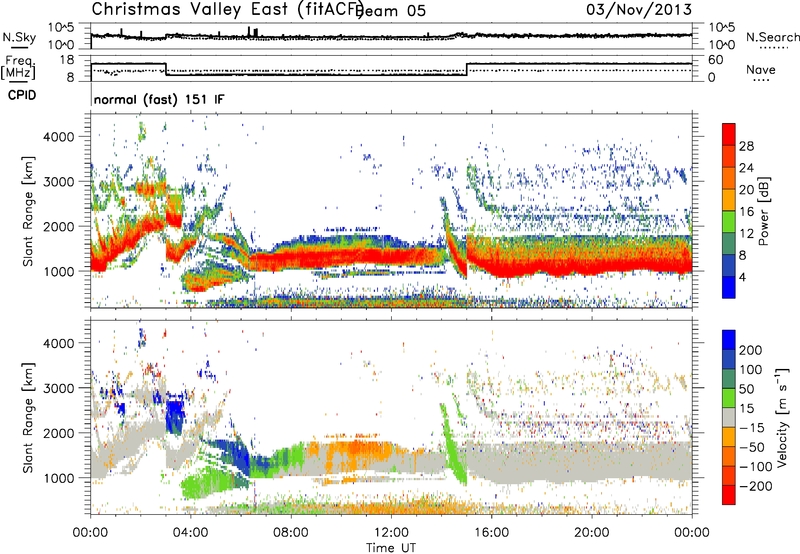The width and height of the screenshot is (800, 554).
Task: Click the "12:00" time tick label
Action: (391, 533)
